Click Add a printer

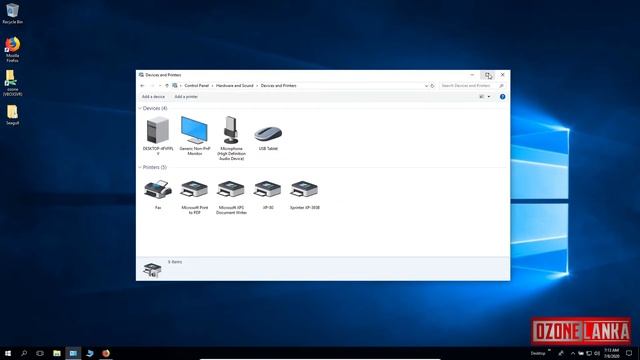(186, 97)
